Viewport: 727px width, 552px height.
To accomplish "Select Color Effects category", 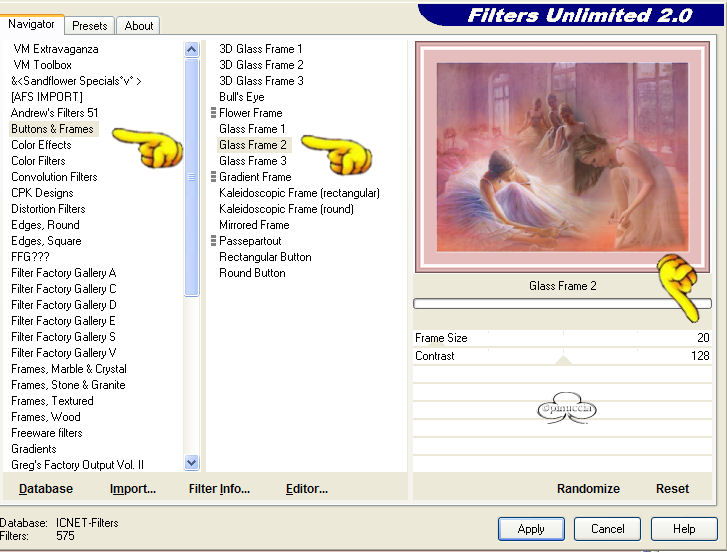I will click(41, 145).
